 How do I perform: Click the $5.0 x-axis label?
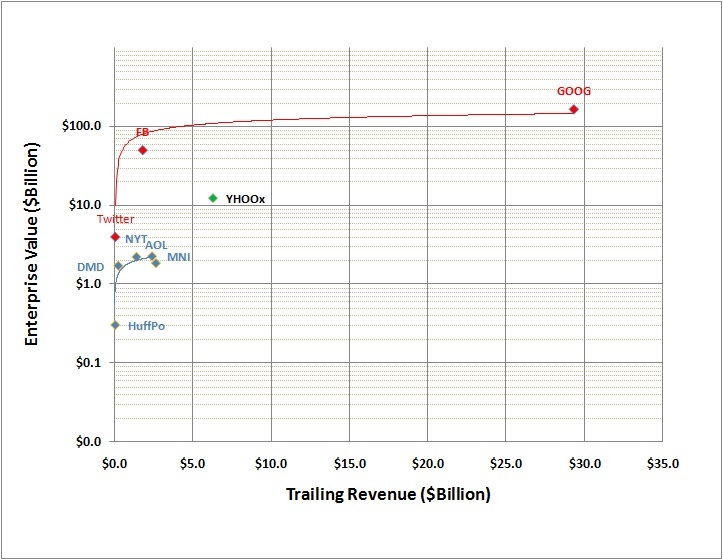(x=192, y=464)
